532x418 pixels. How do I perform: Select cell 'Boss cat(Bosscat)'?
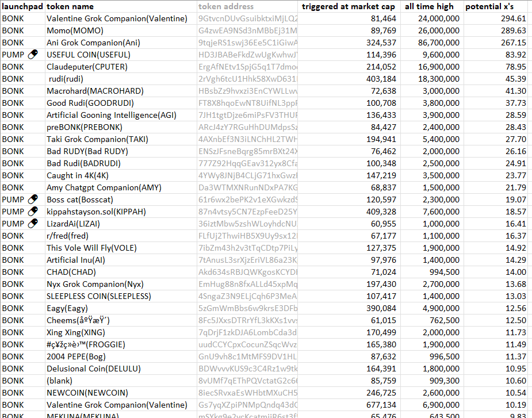121,200
